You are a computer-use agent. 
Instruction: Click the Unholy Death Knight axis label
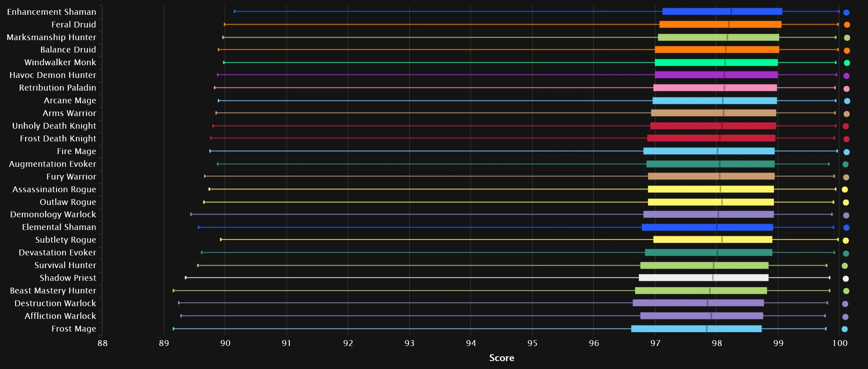click(54, 126)
